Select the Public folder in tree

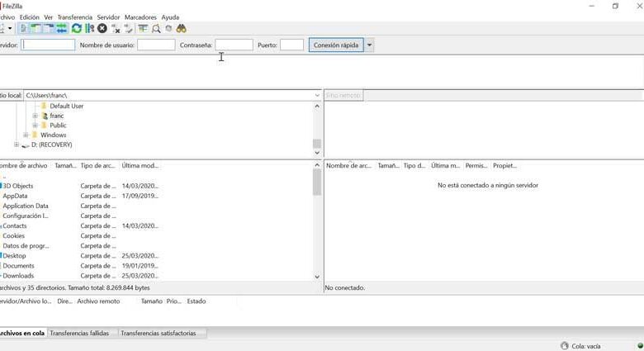coord(58,126)
